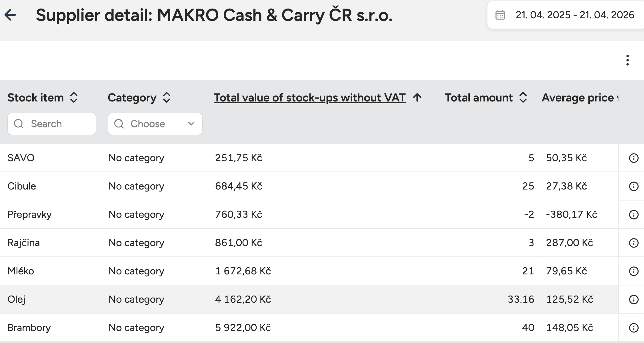Click the info icon for SAVO
Viewport: 644px width, 343px height.
[x=634, y=158]
